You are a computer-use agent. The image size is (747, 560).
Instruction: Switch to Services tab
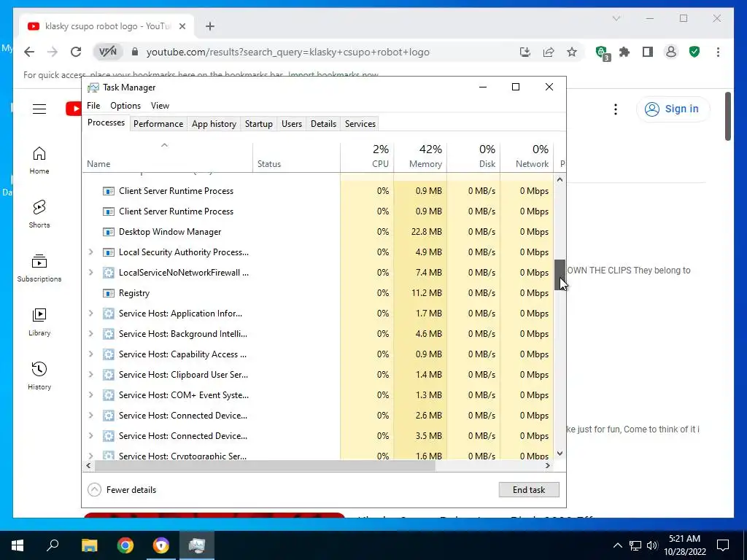click(x=360, y=124)
